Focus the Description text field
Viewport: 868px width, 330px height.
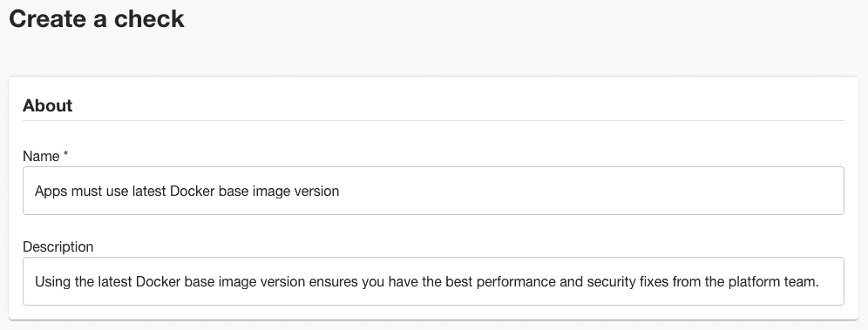click(433, 281)
